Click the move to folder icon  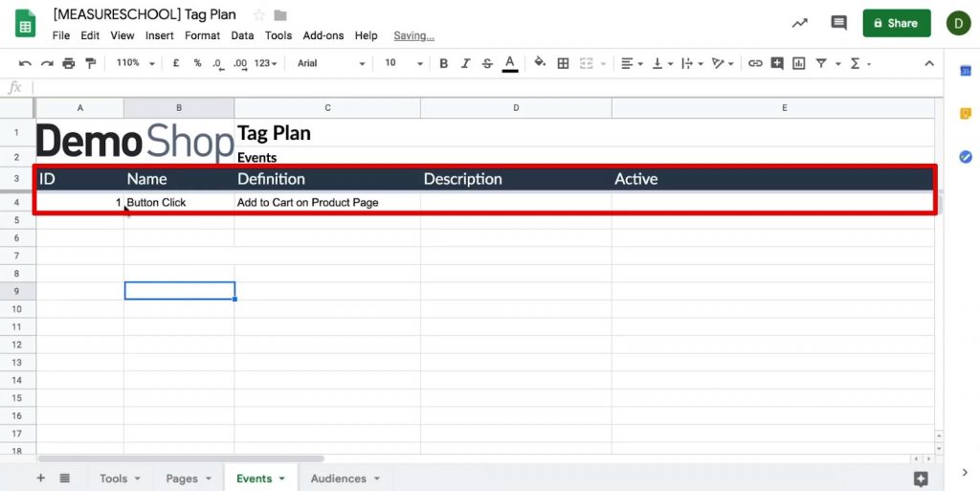tap(280, 15)
